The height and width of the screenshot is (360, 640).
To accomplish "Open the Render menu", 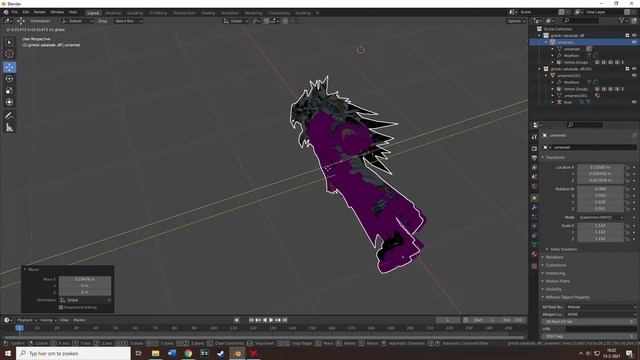I will coord(40,12).
